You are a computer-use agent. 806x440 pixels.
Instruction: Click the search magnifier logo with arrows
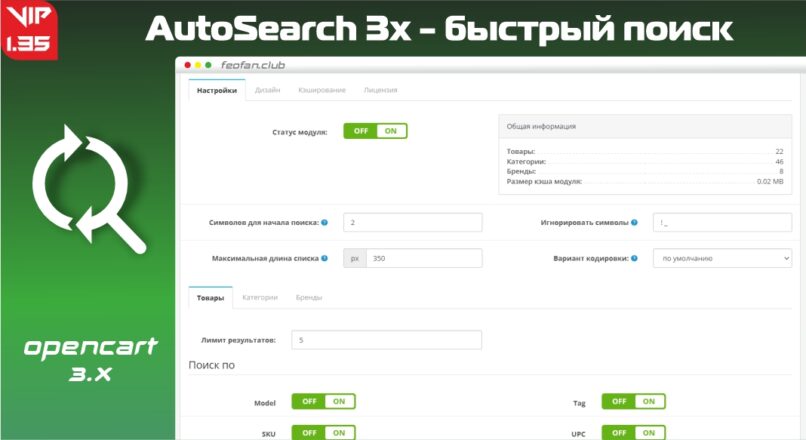tap(89, 189)
